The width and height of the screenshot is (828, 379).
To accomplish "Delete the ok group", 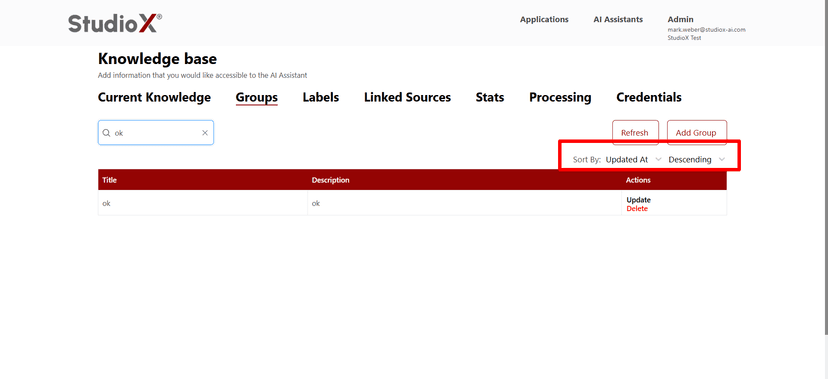I will (637, 209).
